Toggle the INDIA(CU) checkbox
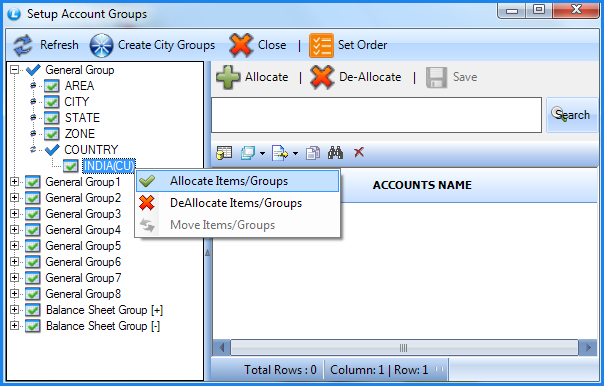The width and height of the screenshot is (604, 386). [70, 166]
